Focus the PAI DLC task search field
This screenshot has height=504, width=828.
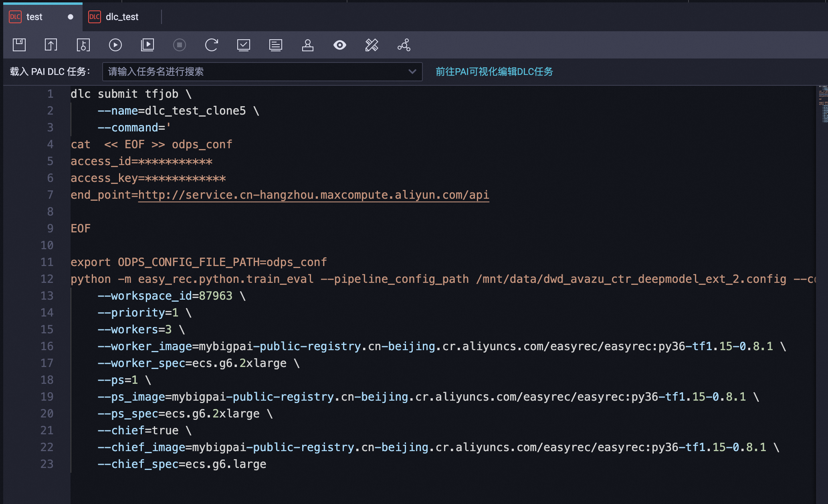click(263, 72)
